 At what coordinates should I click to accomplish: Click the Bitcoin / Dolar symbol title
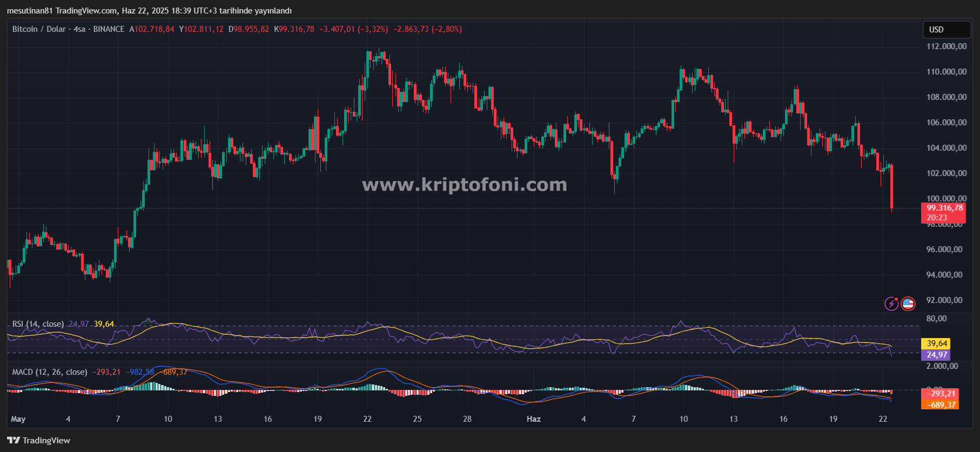39,29
